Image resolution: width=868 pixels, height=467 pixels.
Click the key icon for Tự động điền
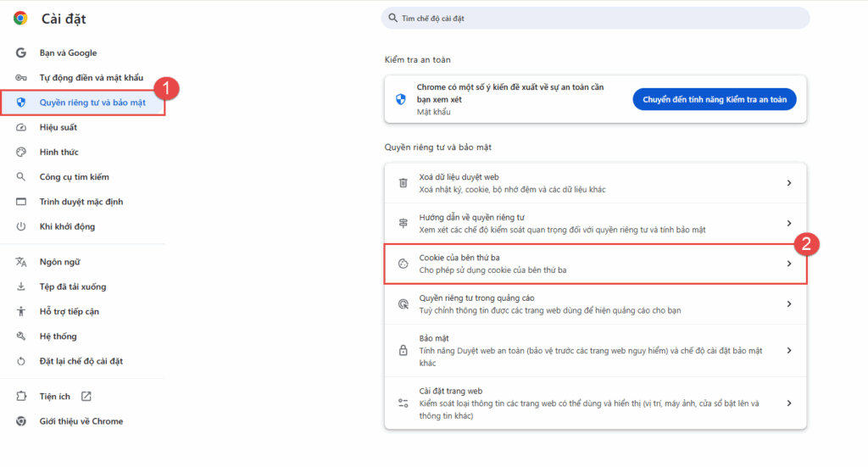pos(21,78)
